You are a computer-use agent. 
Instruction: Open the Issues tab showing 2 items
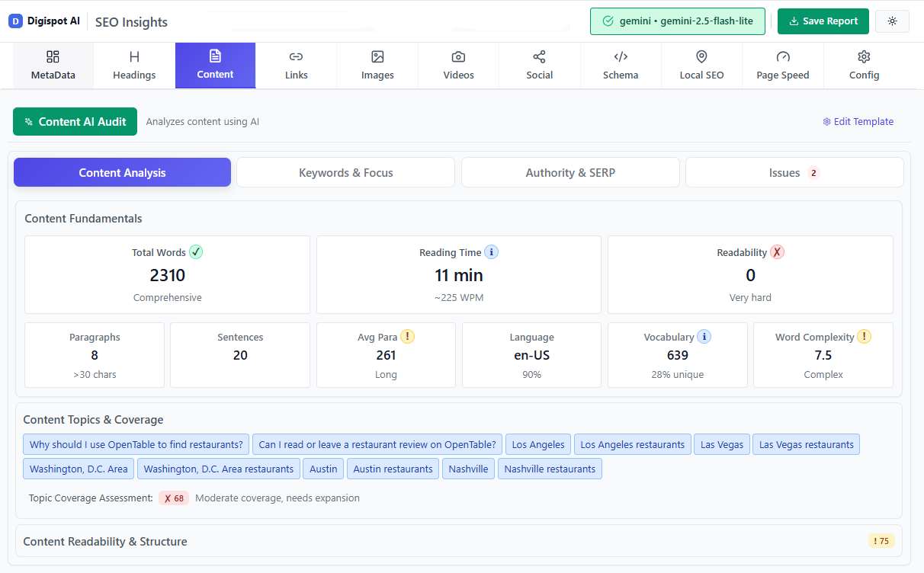(794, 172)
